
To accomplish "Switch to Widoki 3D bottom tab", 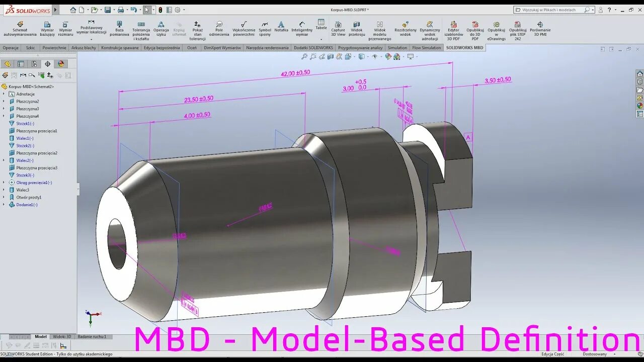I will click(62, 336).
